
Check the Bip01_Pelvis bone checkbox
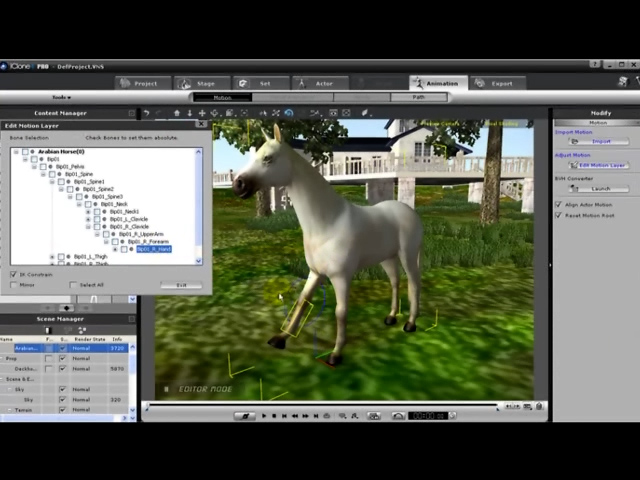tap(43, 167)
